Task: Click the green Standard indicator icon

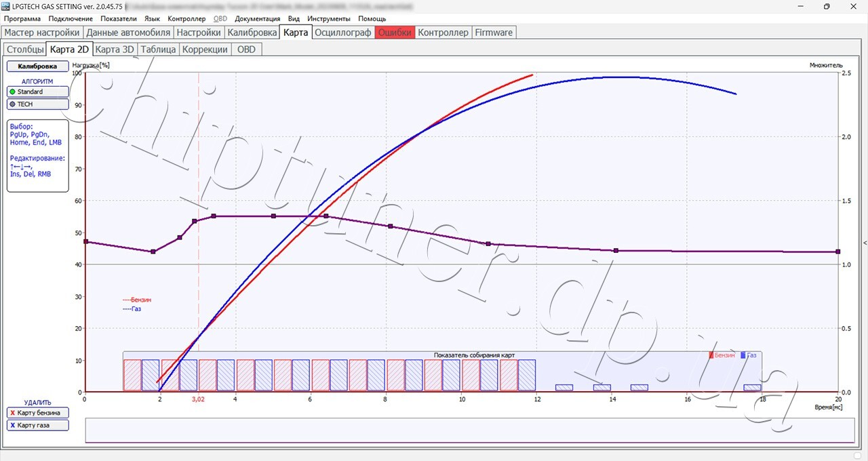Action: [x=12, y=92]
